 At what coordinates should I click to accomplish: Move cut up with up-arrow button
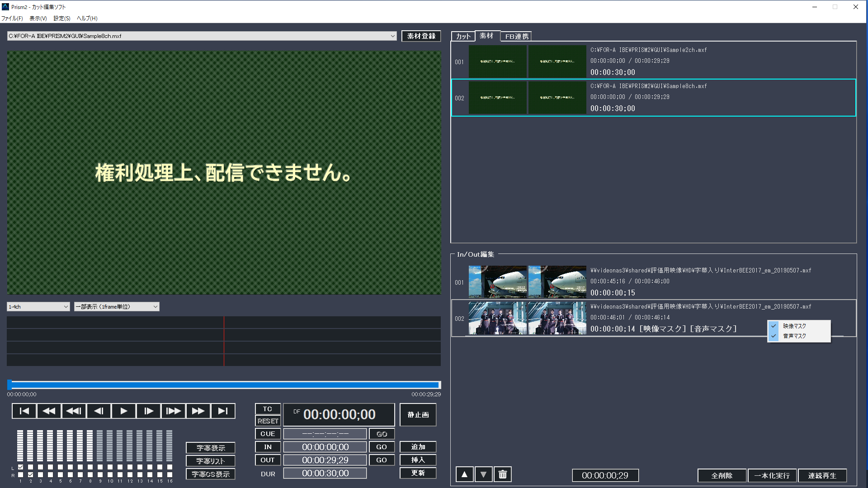pos(464,475)
